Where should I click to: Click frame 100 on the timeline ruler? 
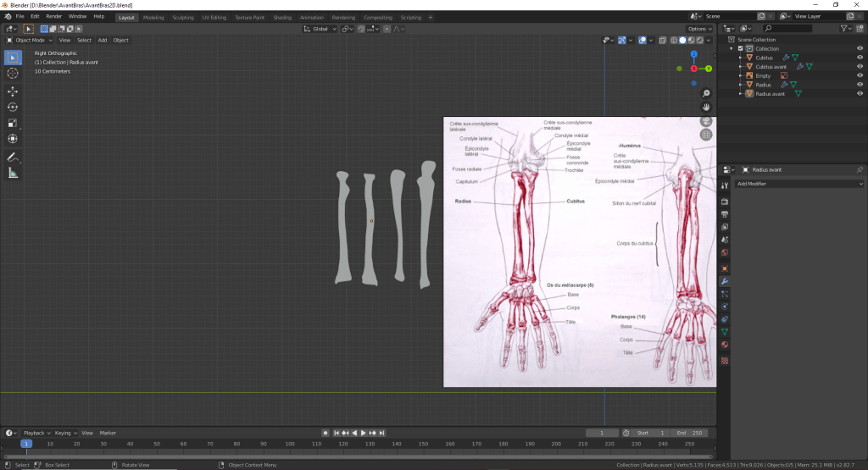coord(290,444)
